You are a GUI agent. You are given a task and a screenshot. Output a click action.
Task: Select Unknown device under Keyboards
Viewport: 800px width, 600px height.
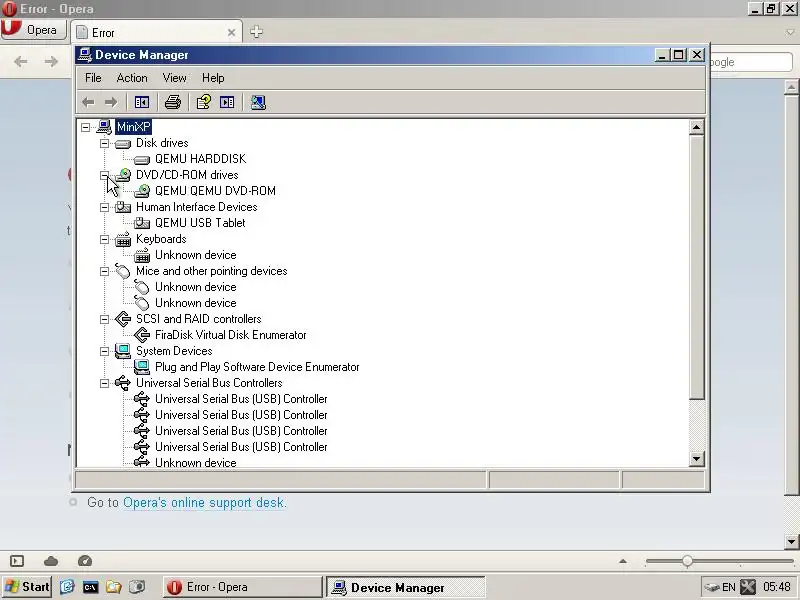click(195, 255)
